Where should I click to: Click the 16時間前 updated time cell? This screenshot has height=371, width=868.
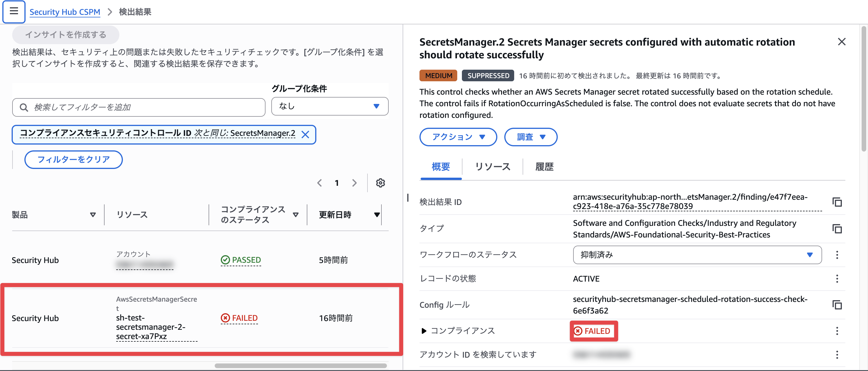pos(336,318)
